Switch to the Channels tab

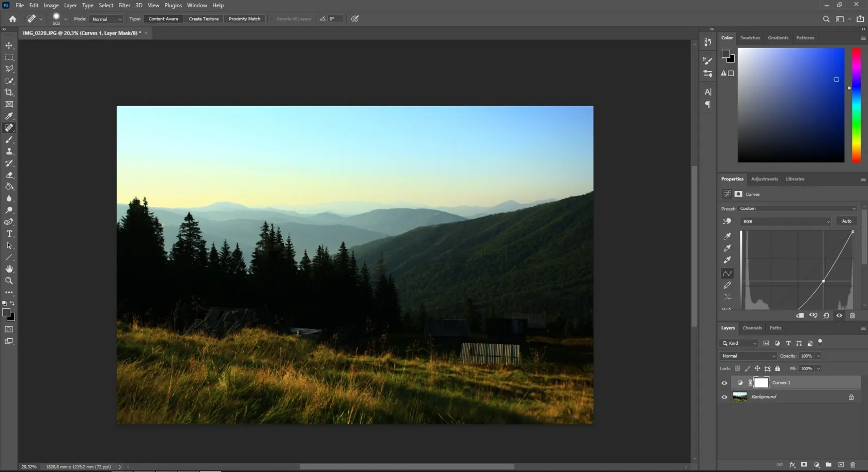click(752, 328)
